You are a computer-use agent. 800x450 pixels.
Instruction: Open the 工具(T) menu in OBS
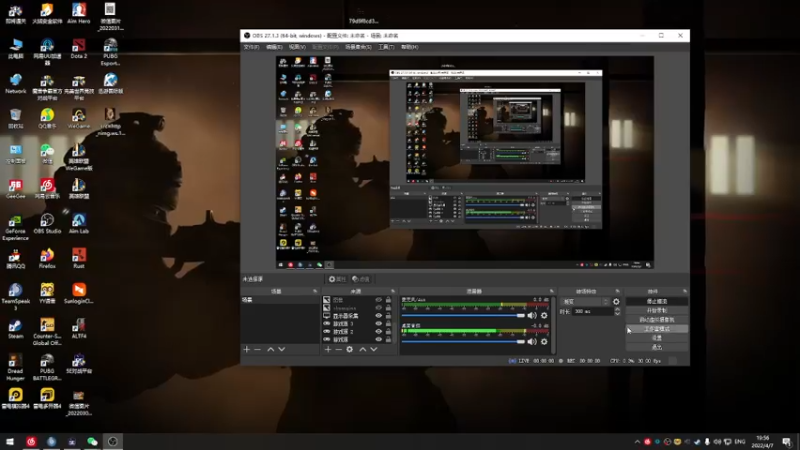pos(386,47)
